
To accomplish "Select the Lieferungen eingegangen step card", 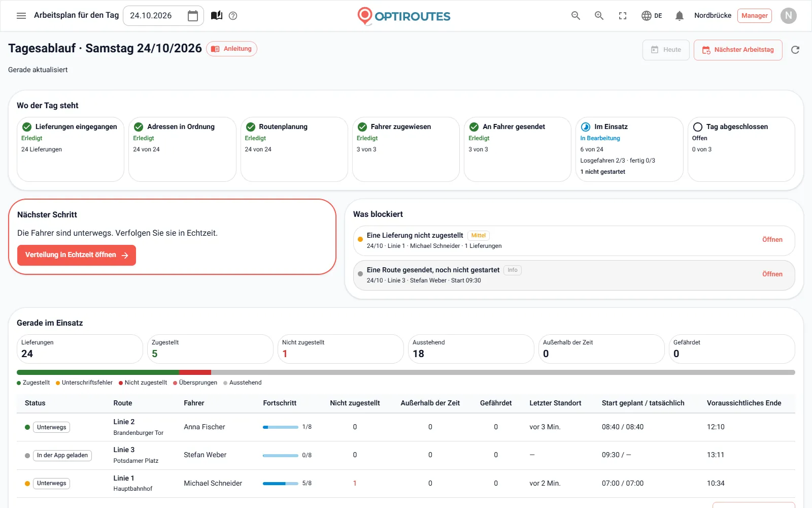I will 71,149.
